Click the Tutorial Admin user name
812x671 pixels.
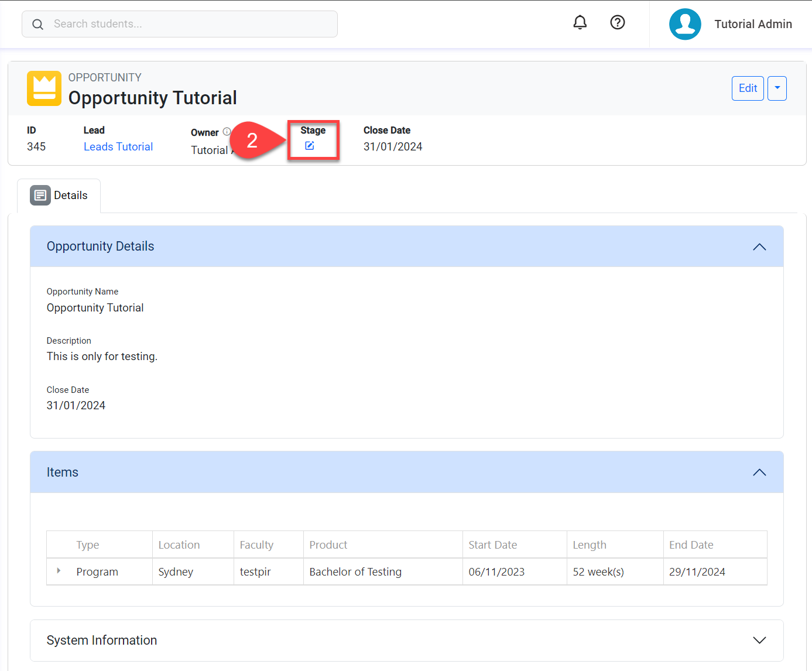[753, 24]
